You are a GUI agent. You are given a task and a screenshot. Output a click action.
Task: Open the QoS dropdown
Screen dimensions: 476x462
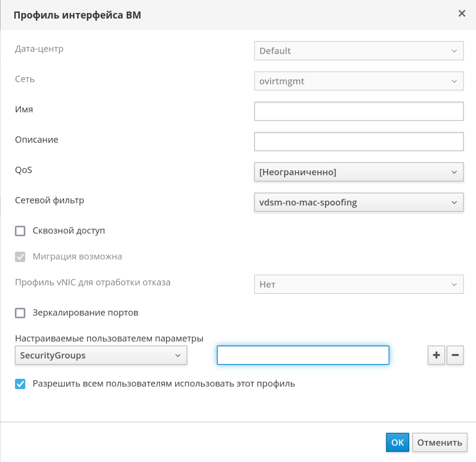coord(359,172)
